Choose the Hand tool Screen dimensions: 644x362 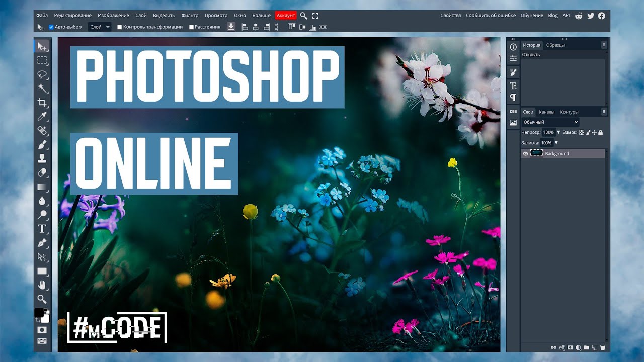point(42,285)
